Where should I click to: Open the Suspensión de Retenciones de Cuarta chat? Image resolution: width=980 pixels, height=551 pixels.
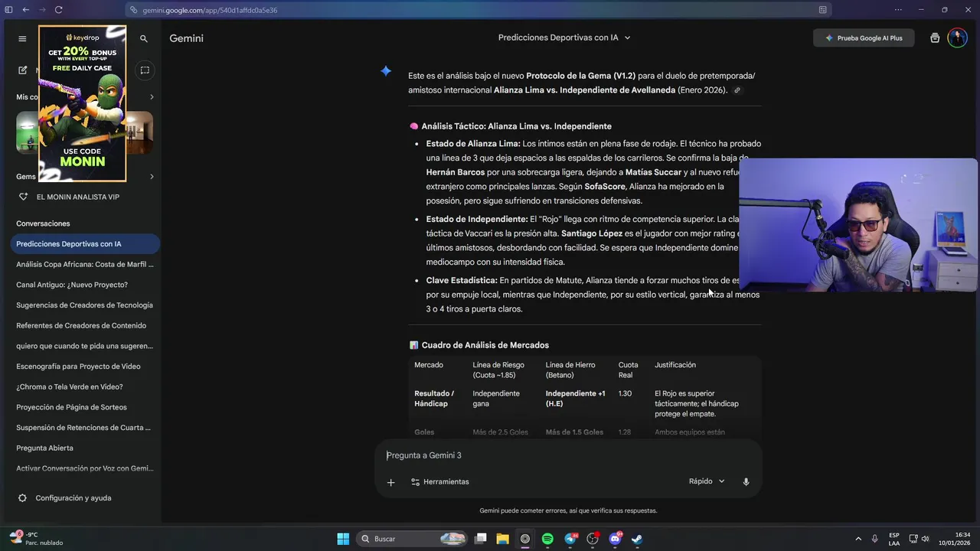coord(85,428)
